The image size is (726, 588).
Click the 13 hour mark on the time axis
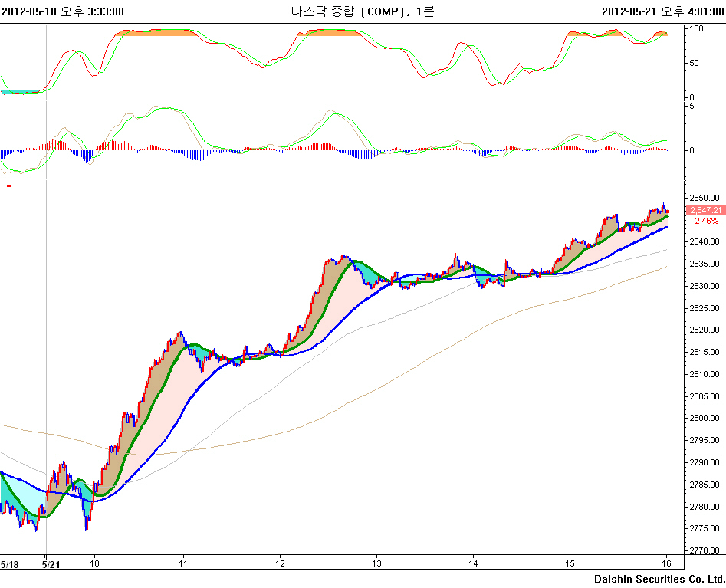pyautogui.click(x=376, y=564)
